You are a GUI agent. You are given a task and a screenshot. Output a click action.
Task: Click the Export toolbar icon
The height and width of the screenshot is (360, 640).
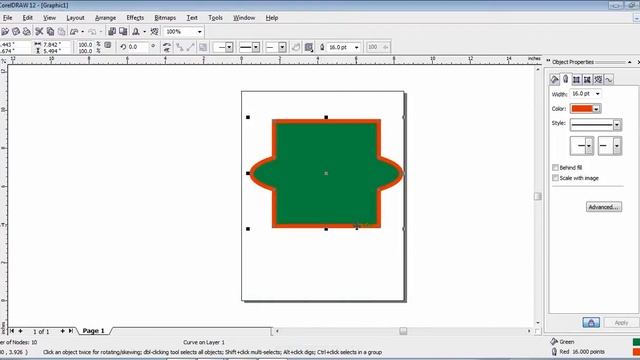pos(123,31)
